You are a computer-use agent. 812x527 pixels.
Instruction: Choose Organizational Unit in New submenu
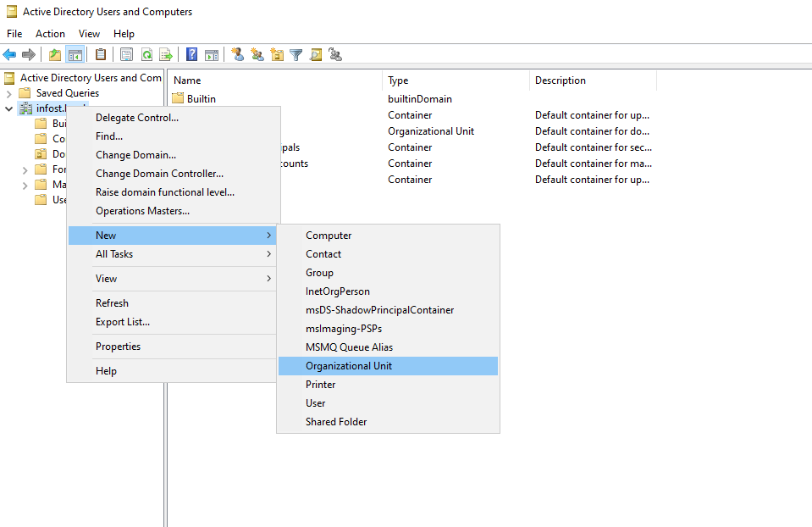(x=389, y=366)
